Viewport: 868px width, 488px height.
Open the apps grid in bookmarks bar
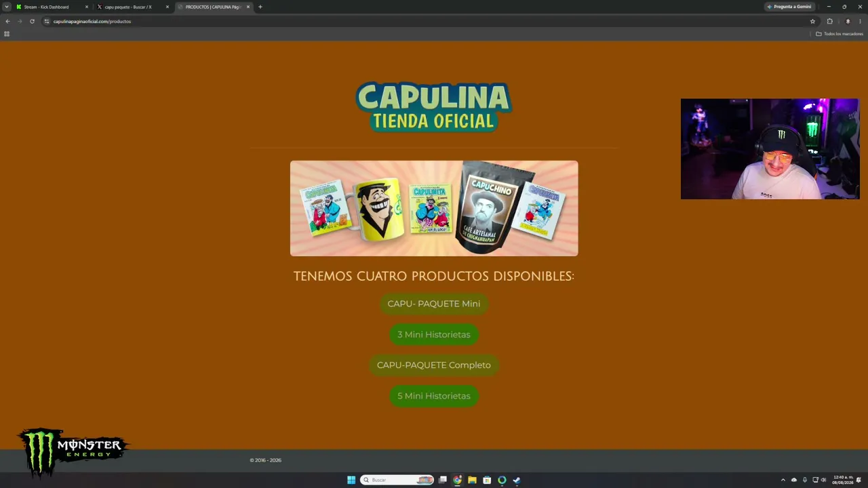[7, 34]
